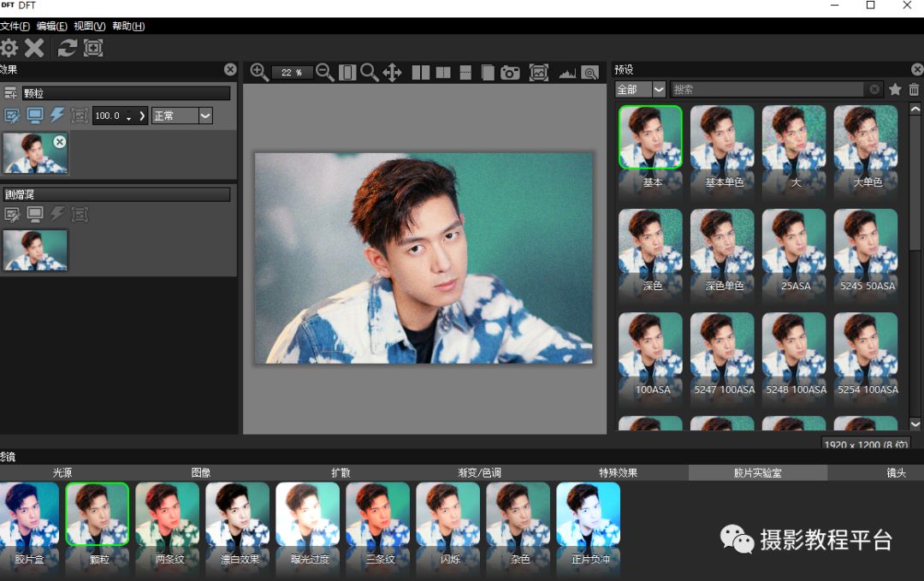Click the trash delete icon in presets

point(914,90)
